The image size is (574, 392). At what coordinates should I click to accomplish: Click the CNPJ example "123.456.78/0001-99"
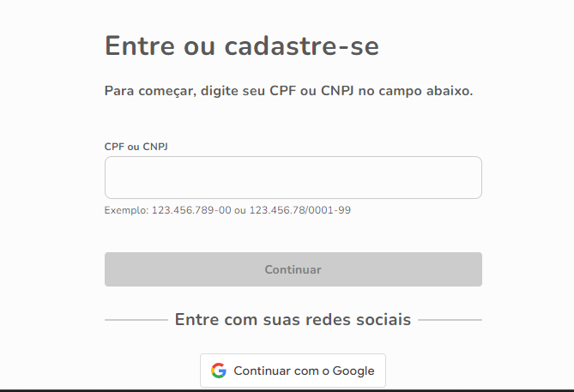tap(300, 209)
